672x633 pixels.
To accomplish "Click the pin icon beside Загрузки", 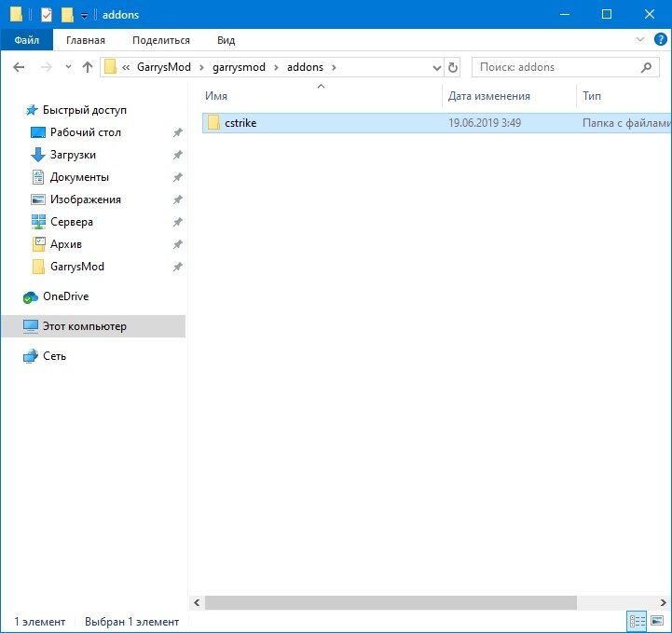I will point(177,155).
